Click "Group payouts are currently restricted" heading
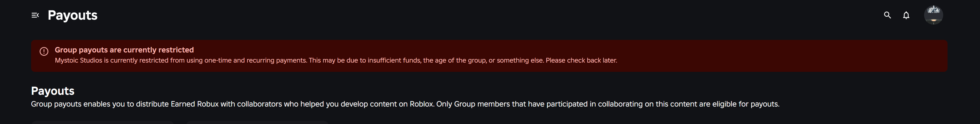Viewport: 980px width, 124px height. 124,50
